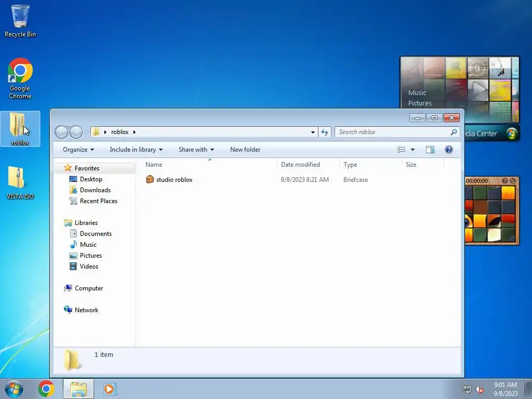This screenshot has width=532, height=399.
Task: Open recent pages dropdown near nav arrows
Action: [x=86, y=132]
